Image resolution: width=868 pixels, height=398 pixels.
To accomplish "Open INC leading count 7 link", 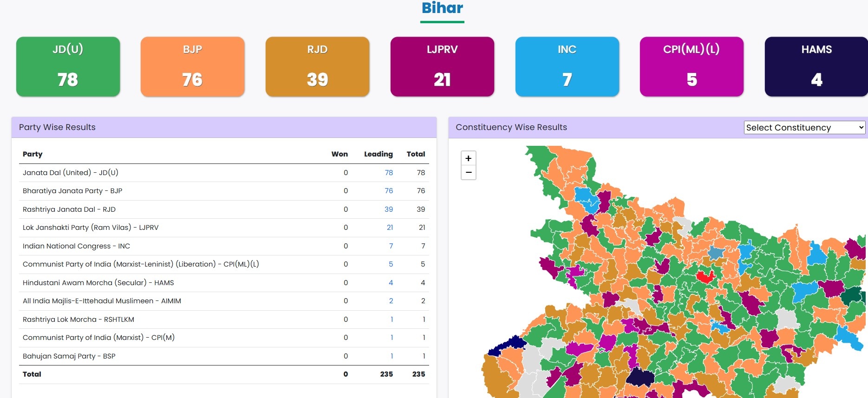I will click(391, 246).
